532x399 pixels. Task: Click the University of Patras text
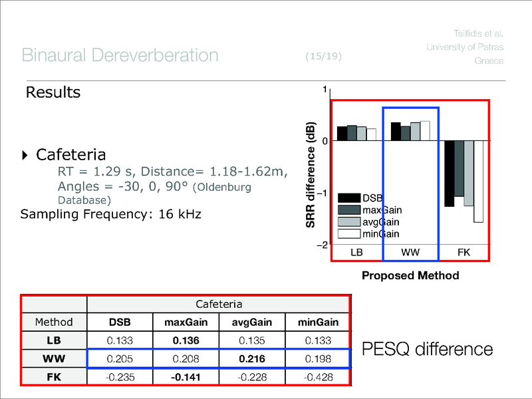(464, 47)
